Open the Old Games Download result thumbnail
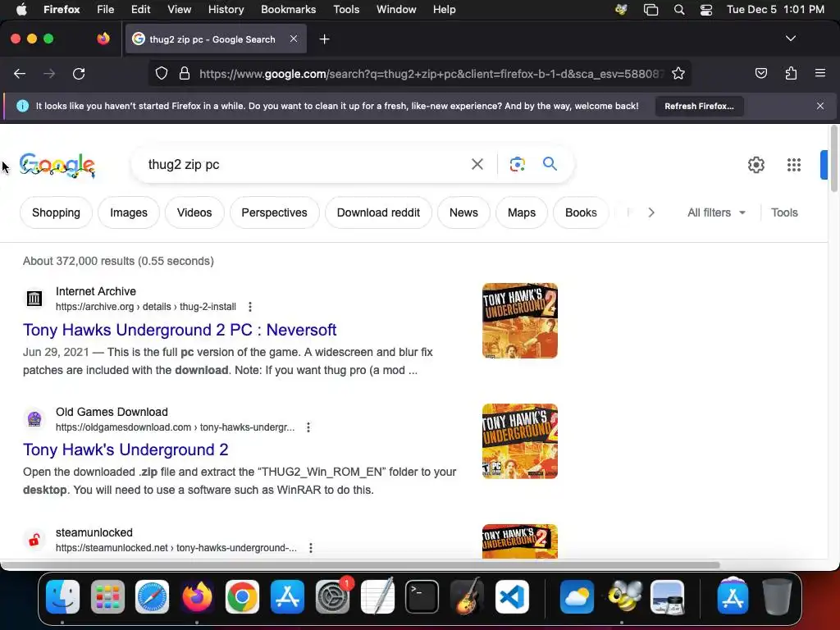This screenshot has width=840, height=630. click(x=519, y=441)
